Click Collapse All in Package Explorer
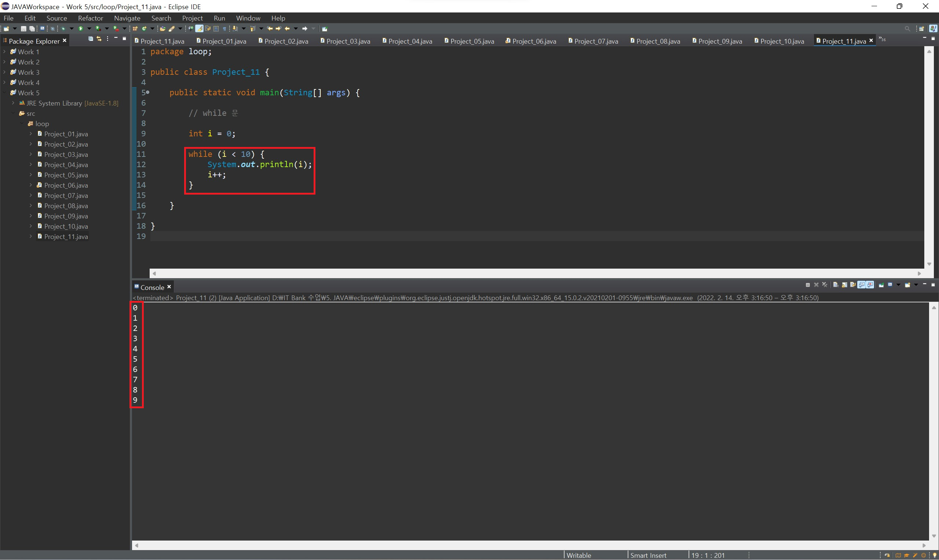The image size is (939, 560). pyautogui.click(x=91, y=39)
